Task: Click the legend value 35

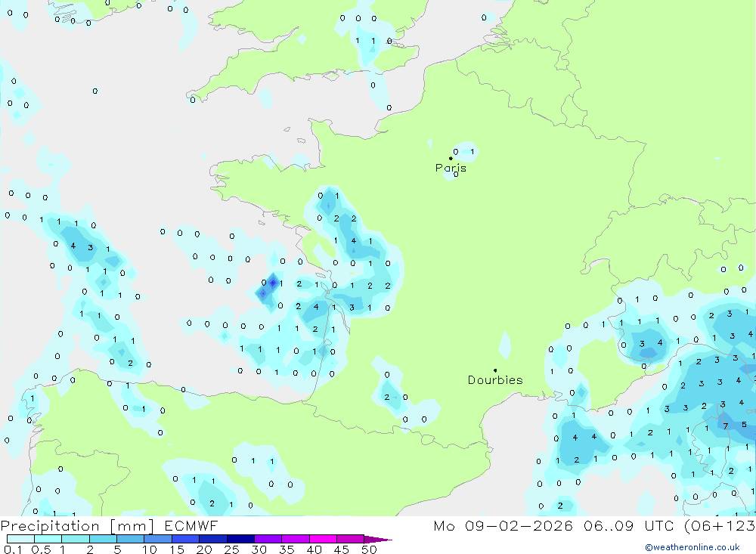Action: (x=287, y=549)
